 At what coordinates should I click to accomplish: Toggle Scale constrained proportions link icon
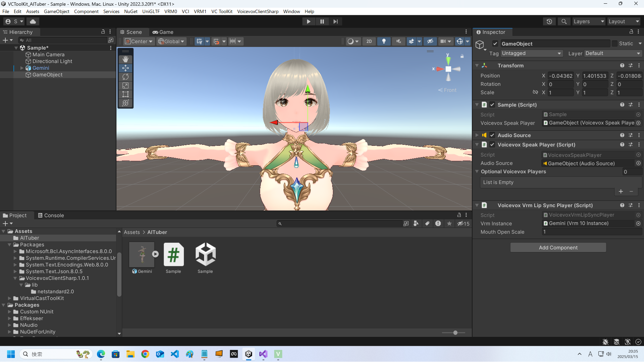[x=535, y=92]
